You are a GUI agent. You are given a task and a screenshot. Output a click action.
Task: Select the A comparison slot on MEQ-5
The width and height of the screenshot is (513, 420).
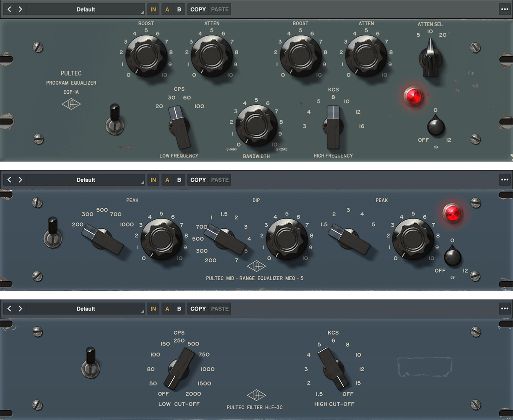coord(167,180)
